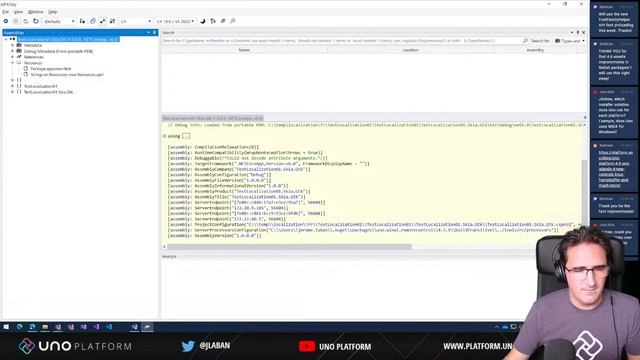Viewport: 640px width, 360px height.
Task: Click the Search panel options dropdown arrow
Action: tap(572, 32)
